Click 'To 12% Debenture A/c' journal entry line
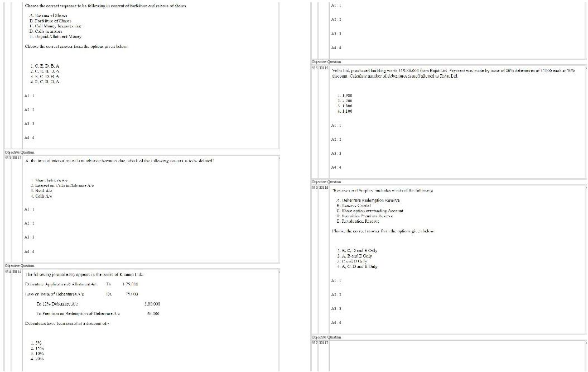Image resolution: width=588 pixels, height=372 pixels. (x=57, y=304)
